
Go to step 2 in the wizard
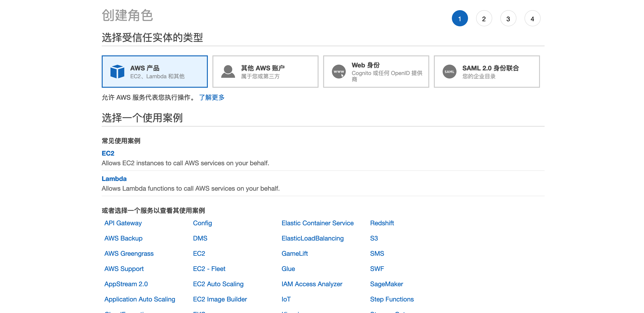484,19
